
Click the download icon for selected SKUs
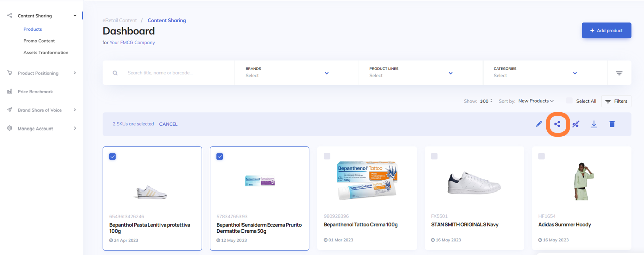pos(594,124)
